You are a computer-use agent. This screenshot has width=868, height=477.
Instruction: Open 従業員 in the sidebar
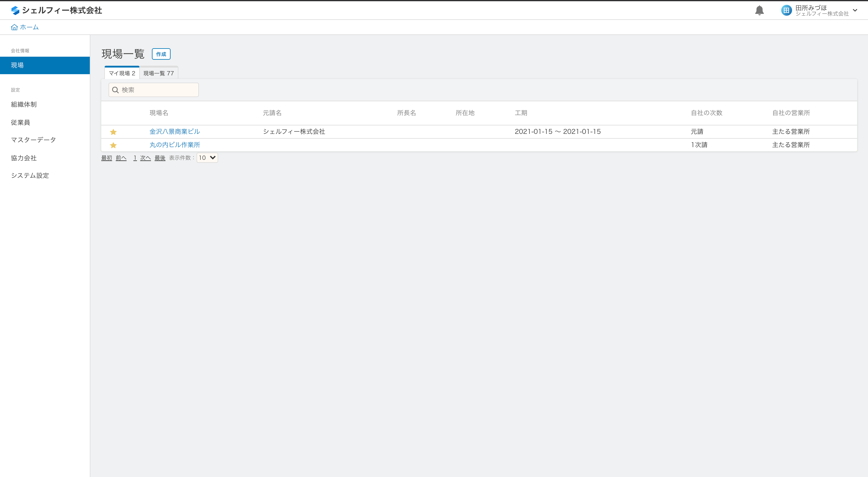coord(20,122)
